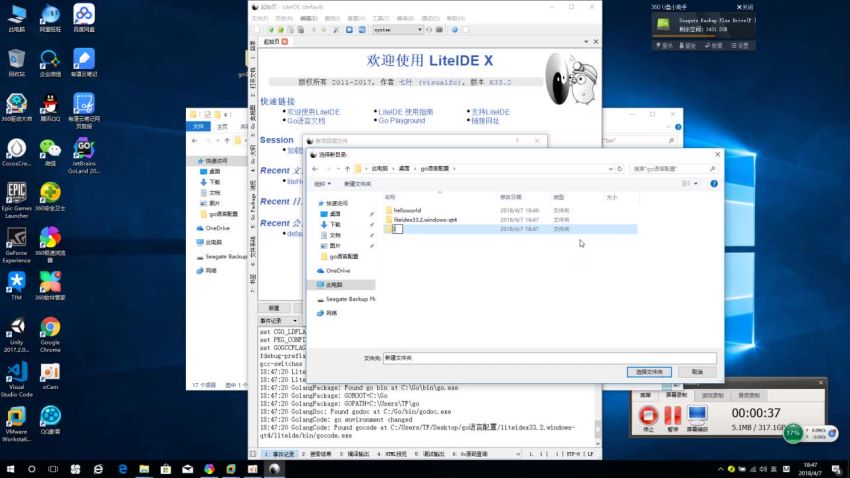This screenshot has height=478, width=850.
Task: Go up one level in folder dialog
Action: [347, 169]
